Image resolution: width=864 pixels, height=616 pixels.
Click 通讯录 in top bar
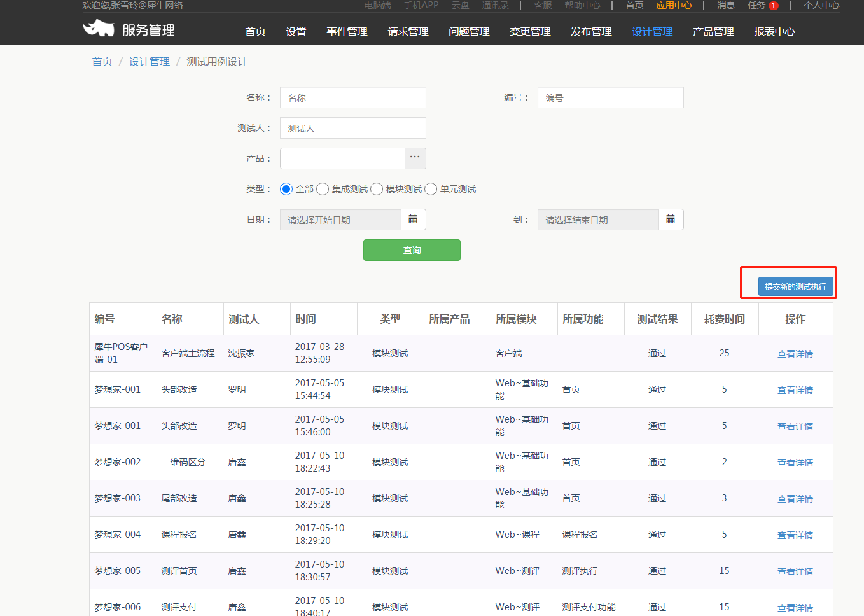(x=495, y=5)
